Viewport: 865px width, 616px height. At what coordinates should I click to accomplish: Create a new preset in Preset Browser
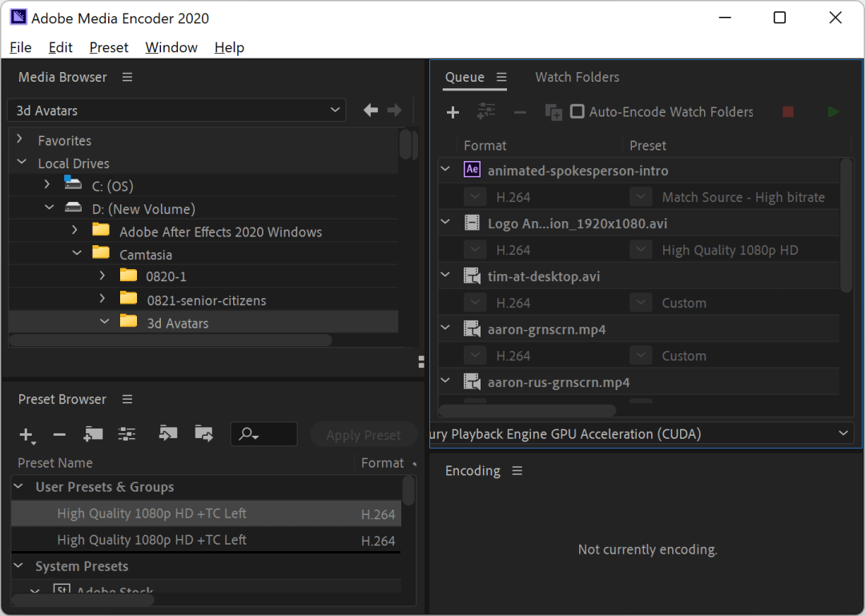coord(27,433)
